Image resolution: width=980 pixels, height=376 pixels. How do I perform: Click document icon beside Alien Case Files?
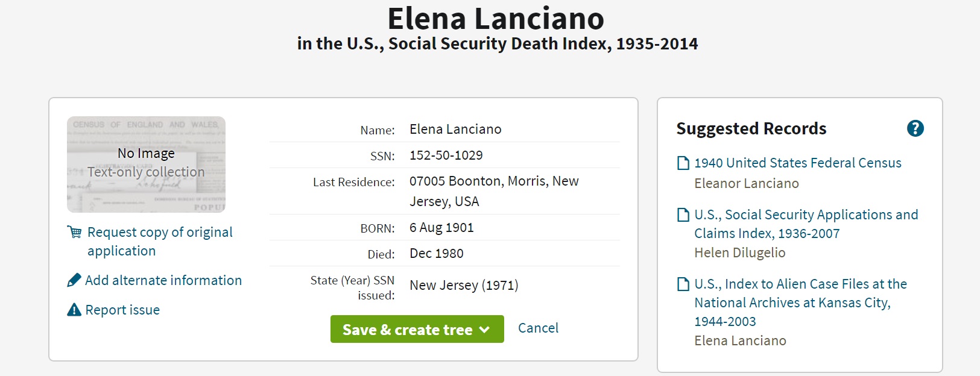click(683, 284)
